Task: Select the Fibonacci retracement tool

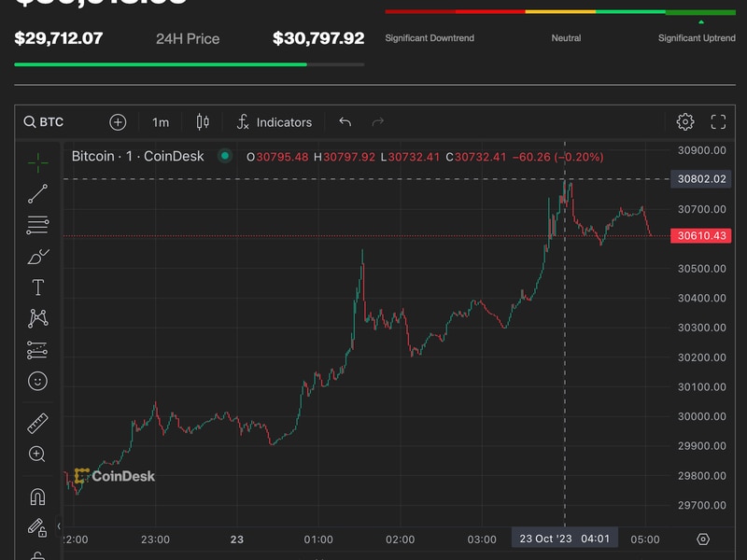Action: point(37,225)
